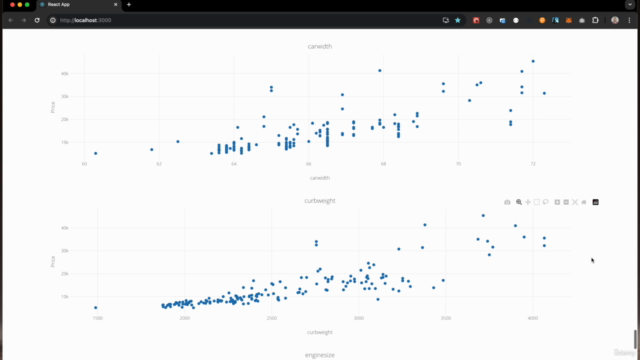Click the 40k tick on carwidth chart
This screenshot has width=640, height=360.
pos(64,73)
